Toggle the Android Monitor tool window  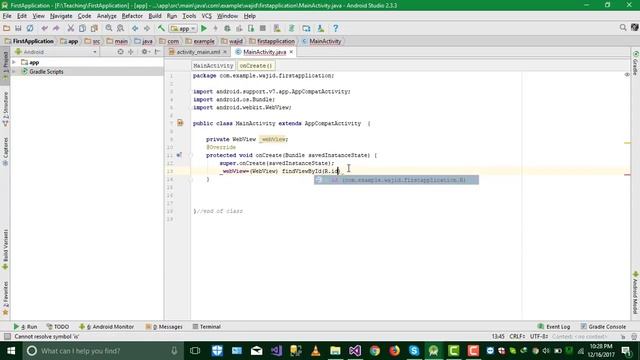[106, 327]
